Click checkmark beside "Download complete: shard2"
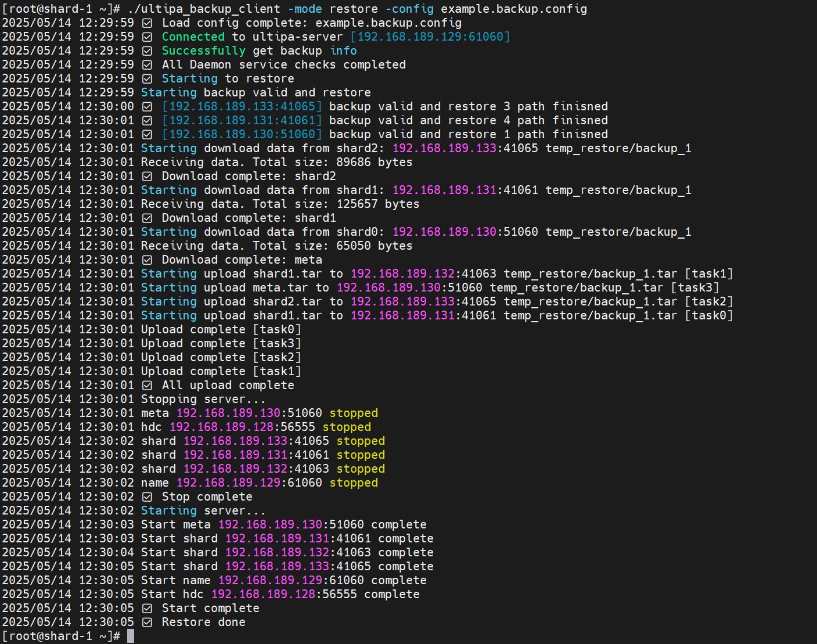This screenshot has height=644, width=817. [147, 177]
